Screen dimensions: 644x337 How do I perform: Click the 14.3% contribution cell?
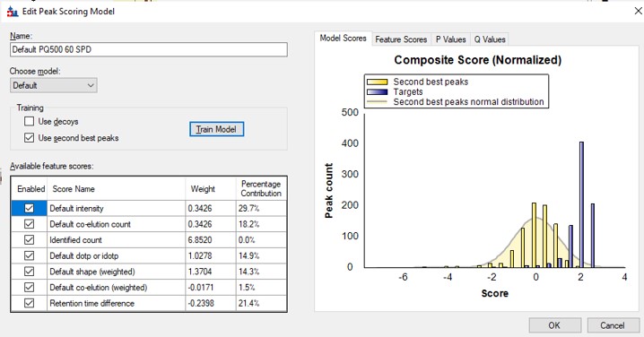[261, 272]
